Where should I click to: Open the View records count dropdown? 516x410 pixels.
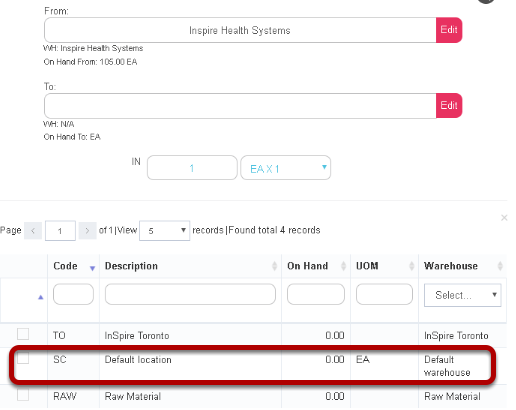click(165, 231)
